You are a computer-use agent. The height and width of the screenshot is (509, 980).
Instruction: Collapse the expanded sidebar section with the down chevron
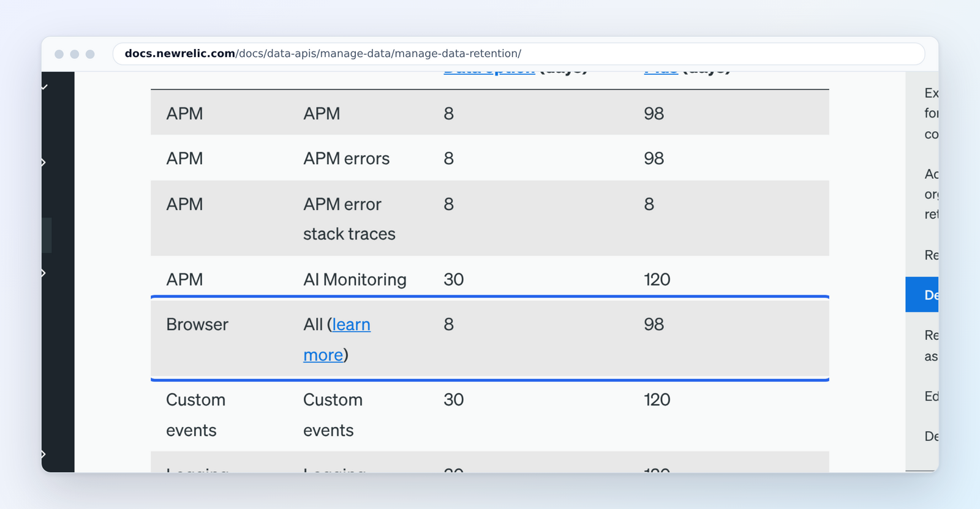44,87
